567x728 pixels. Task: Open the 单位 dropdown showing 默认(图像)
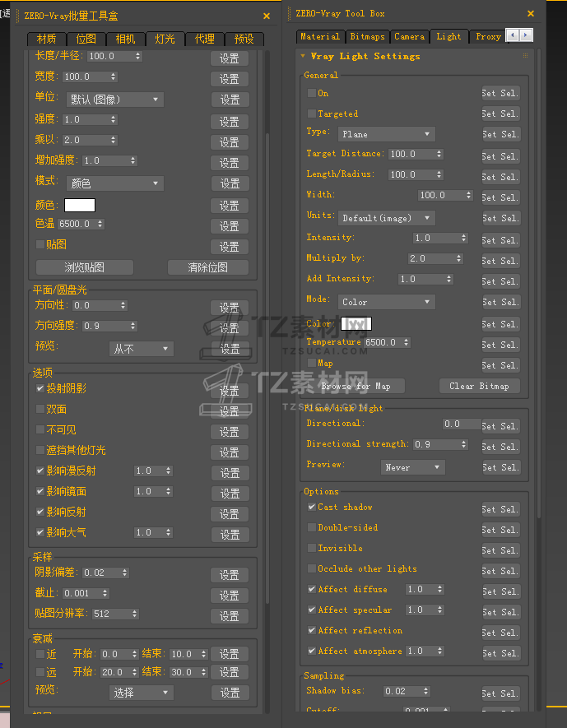coord(114,100)
